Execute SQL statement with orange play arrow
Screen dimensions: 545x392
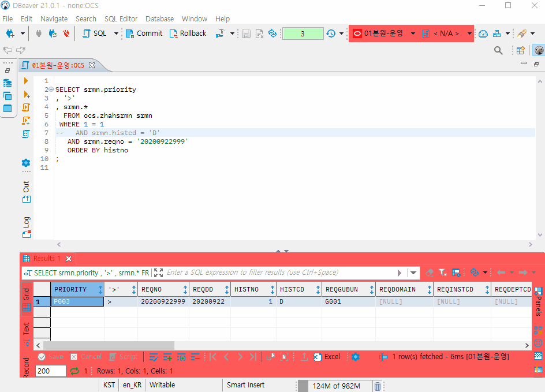tap(26, 81)
